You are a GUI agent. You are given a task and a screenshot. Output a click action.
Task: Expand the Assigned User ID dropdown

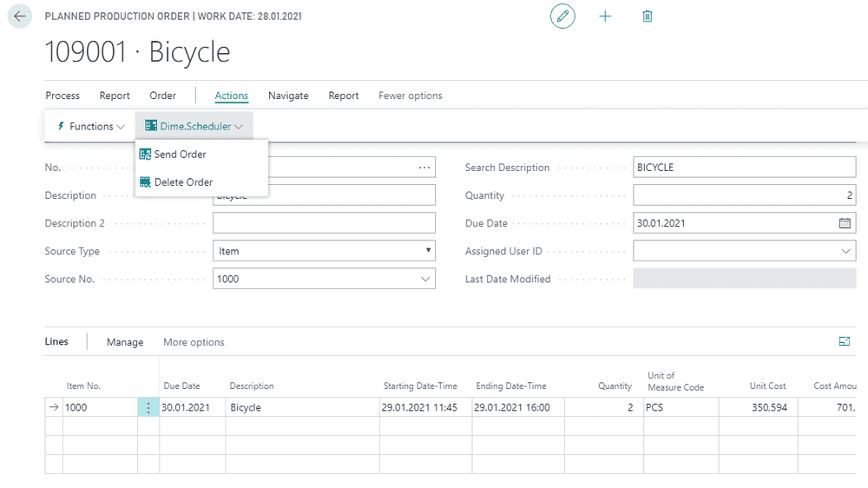[x=845, y=251]
